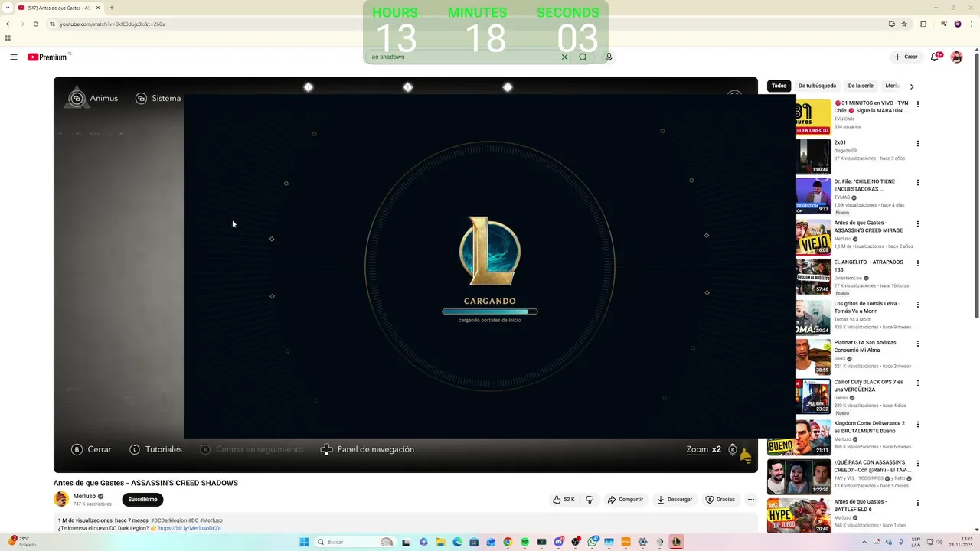This screenshot has width=980, height=551.
Task: Open the Crear upload menu
Action: pos(906,57)
